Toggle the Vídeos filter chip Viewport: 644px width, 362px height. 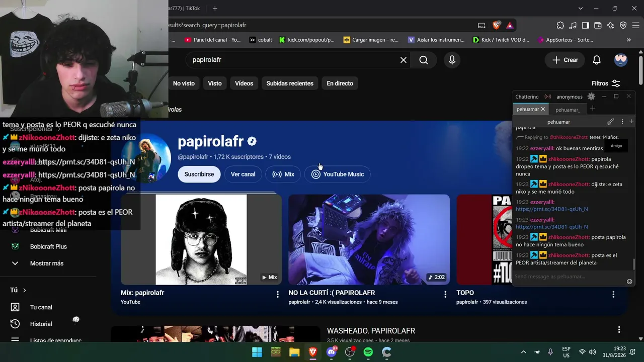[x=244, y=83]
